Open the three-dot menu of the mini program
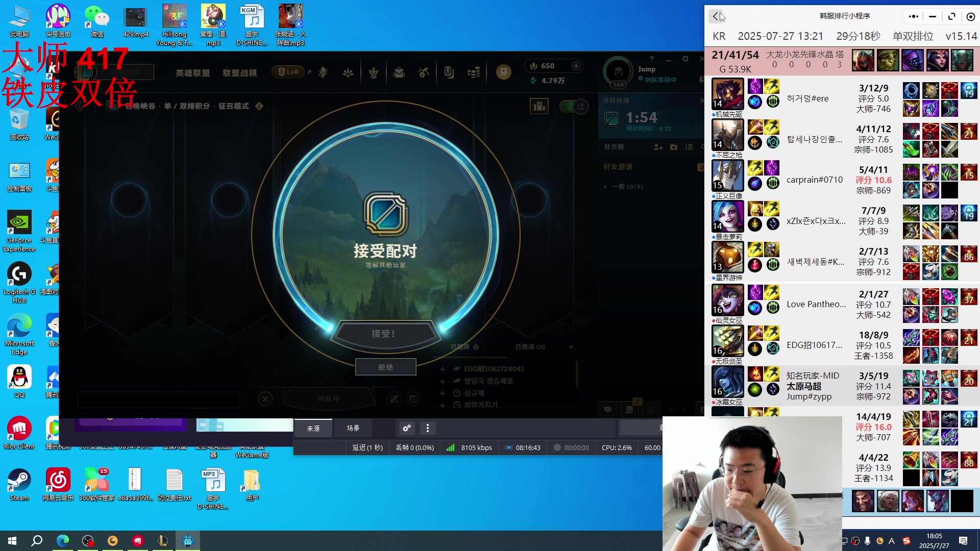 [x=914, y=16]
